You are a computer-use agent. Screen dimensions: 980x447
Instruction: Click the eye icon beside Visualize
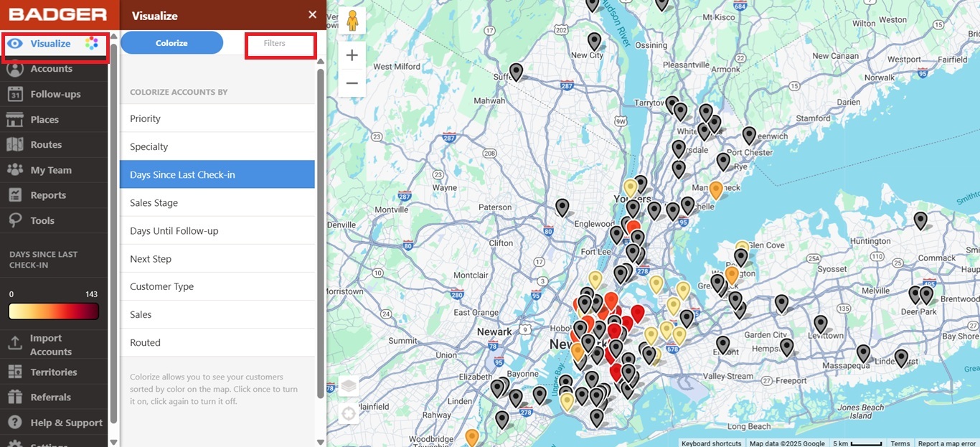coord(15,44)
